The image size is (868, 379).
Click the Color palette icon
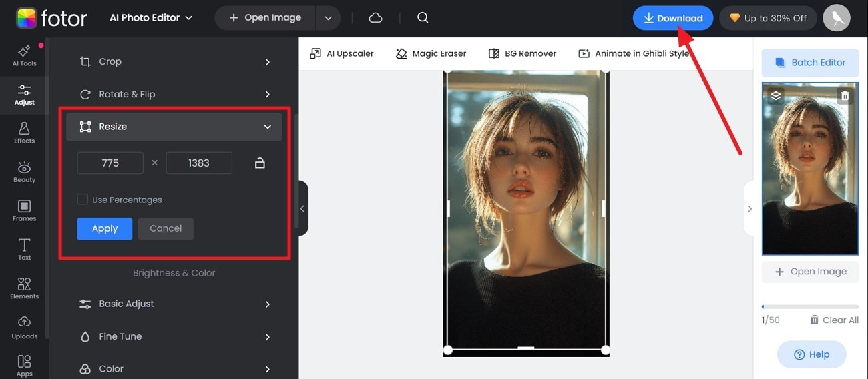[85, 368]
